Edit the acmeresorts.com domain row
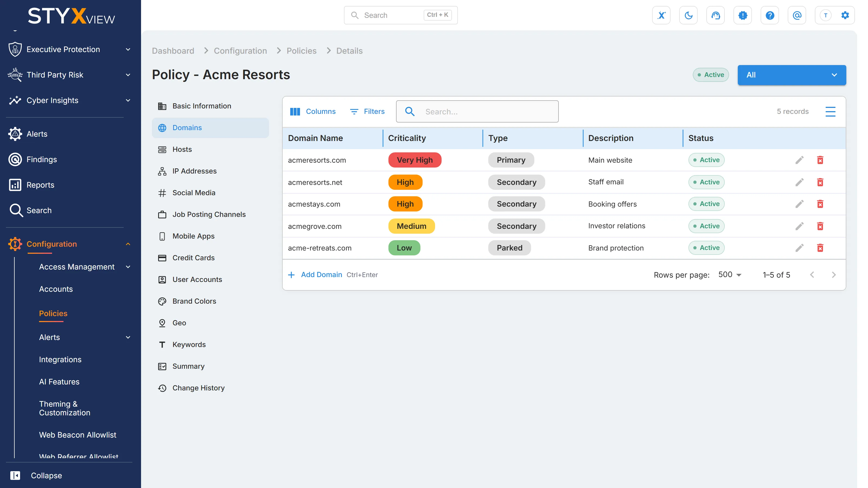Viewport: 868px width, 488px height. [799, 160]
